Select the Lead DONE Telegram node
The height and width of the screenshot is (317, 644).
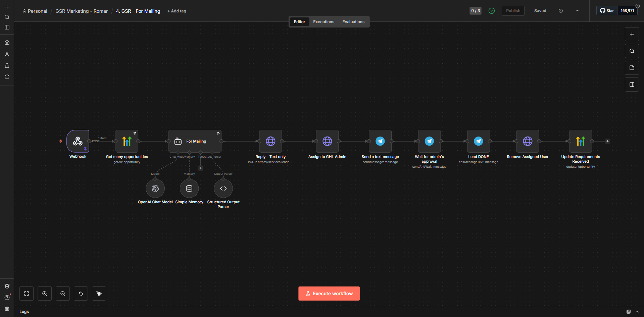[x=479, y=141]
